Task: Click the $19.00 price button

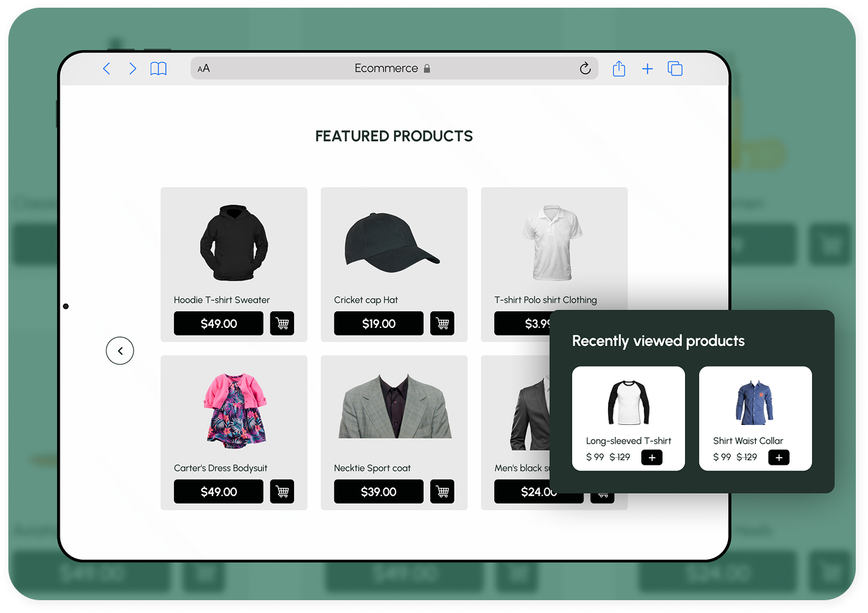Action: click(x=378, y=324)
